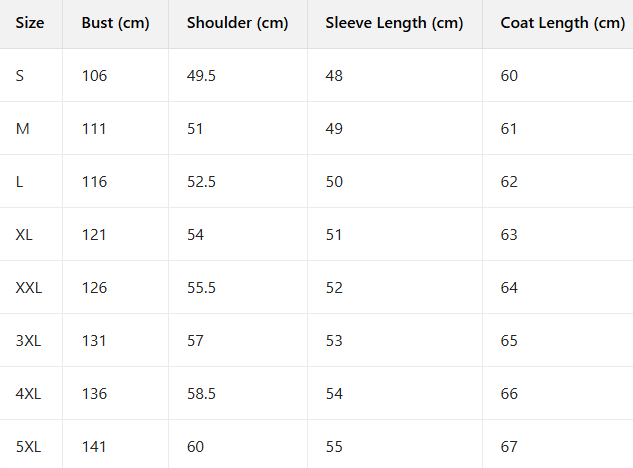Click shoulder value 58.5 in 4XL row
This screenshot has height=468, width=633.
coord(201,394)
